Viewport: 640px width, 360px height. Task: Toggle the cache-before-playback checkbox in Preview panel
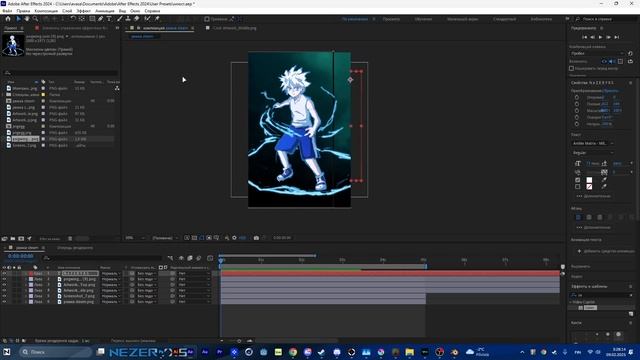pos(571,69)
